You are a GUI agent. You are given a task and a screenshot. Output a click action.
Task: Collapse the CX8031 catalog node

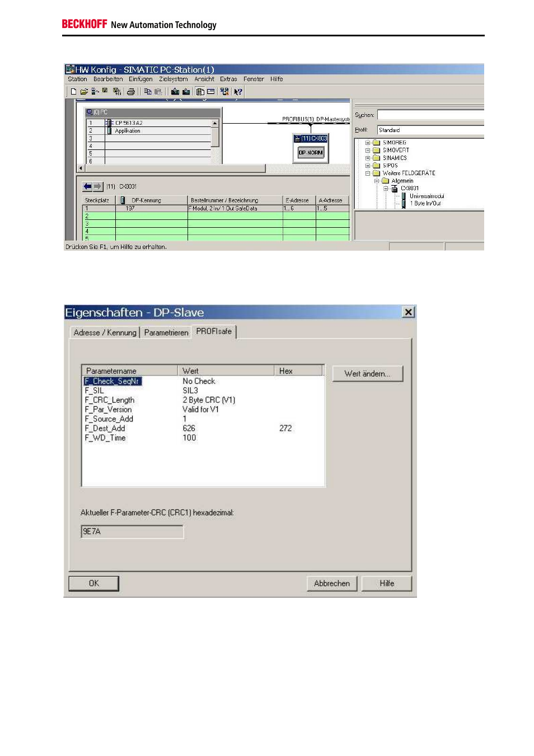coord(386,189)
